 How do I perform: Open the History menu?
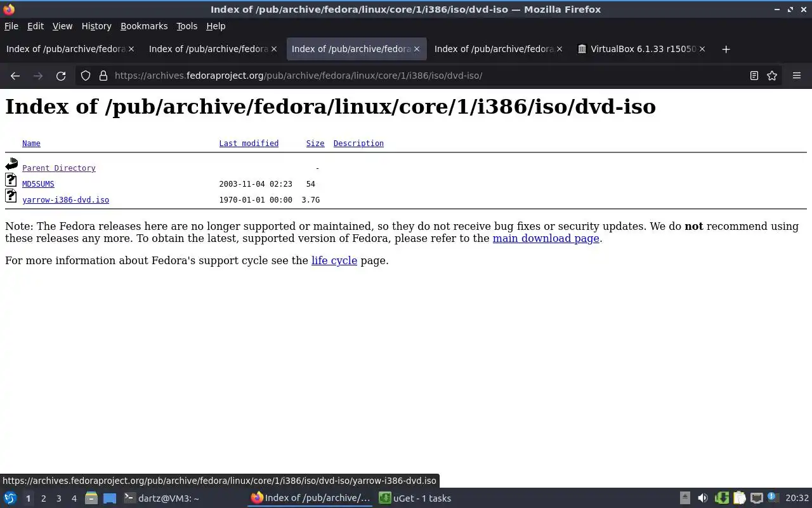click(x=96, y=26)
